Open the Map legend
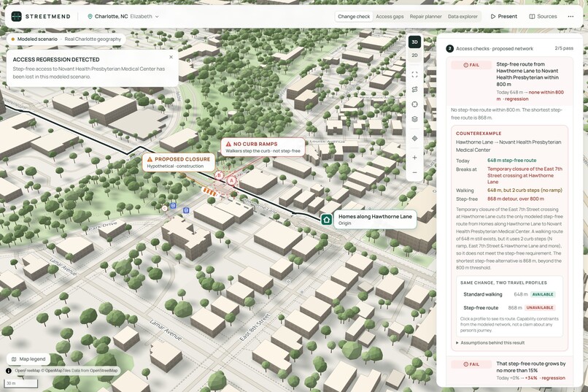 click(x=28, y=359)
